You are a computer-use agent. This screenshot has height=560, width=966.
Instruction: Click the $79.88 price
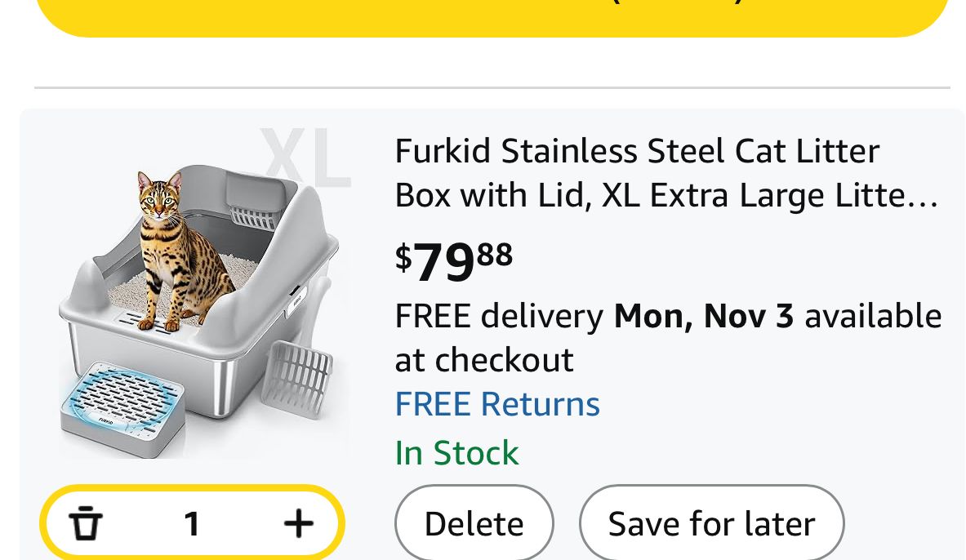point(454,260)
